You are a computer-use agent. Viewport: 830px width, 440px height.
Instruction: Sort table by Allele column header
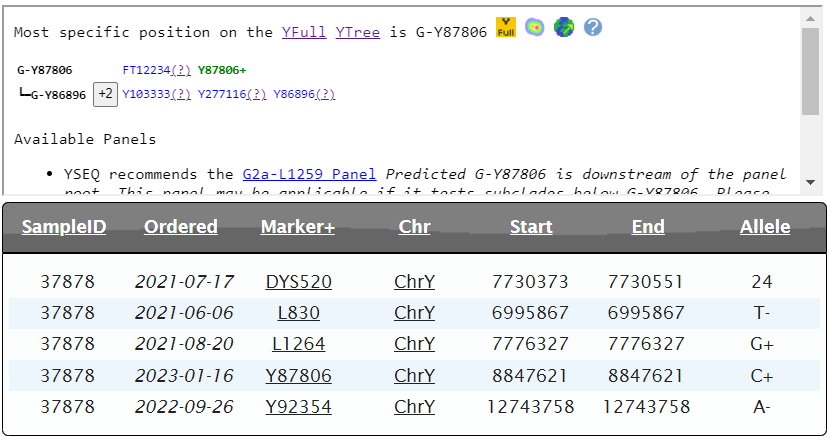(765, 227)
